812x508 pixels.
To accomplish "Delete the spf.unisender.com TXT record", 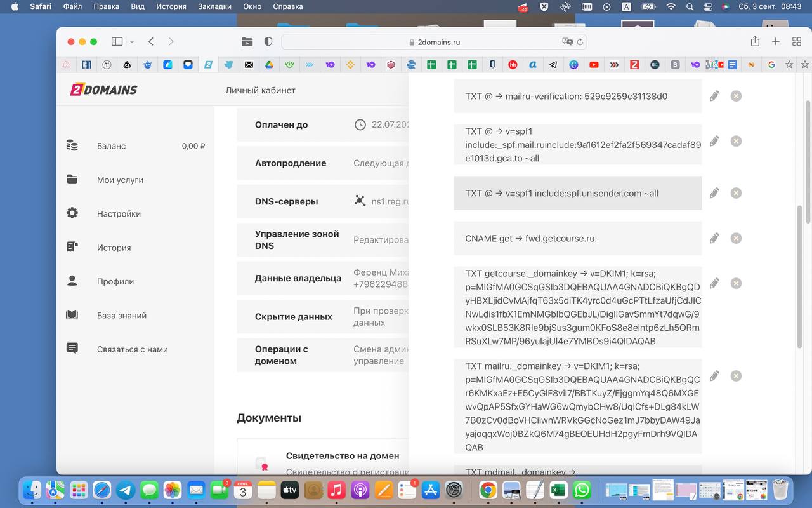I will pyautogui.click(x=736, y=192).
